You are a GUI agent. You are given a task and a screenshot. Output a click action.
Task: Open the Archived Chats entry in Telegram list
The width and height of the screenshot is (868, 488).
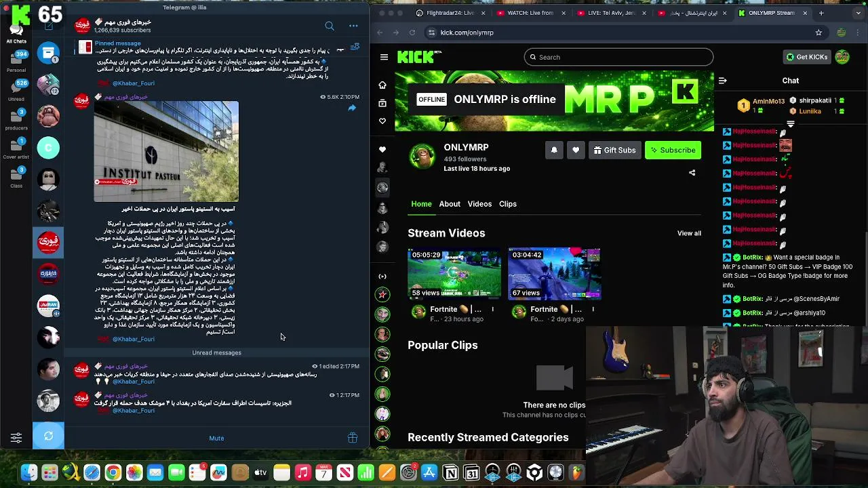[48, 53]
